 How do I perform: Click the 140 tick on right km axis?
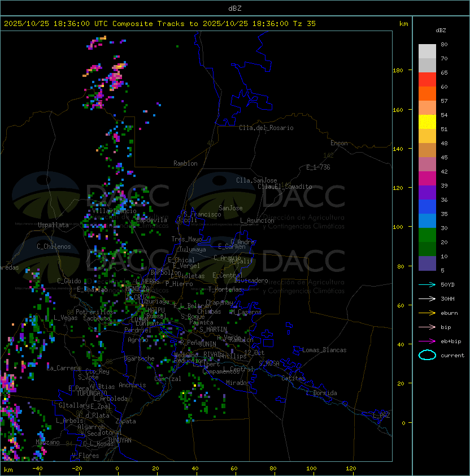click(x=398, y=149)
